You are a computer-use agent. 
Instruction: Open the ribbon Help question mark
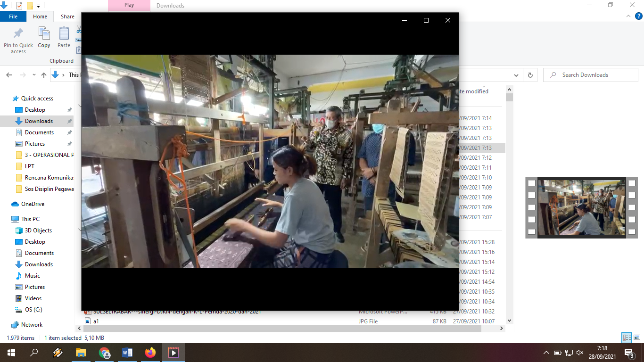click(x=639, y=16)
